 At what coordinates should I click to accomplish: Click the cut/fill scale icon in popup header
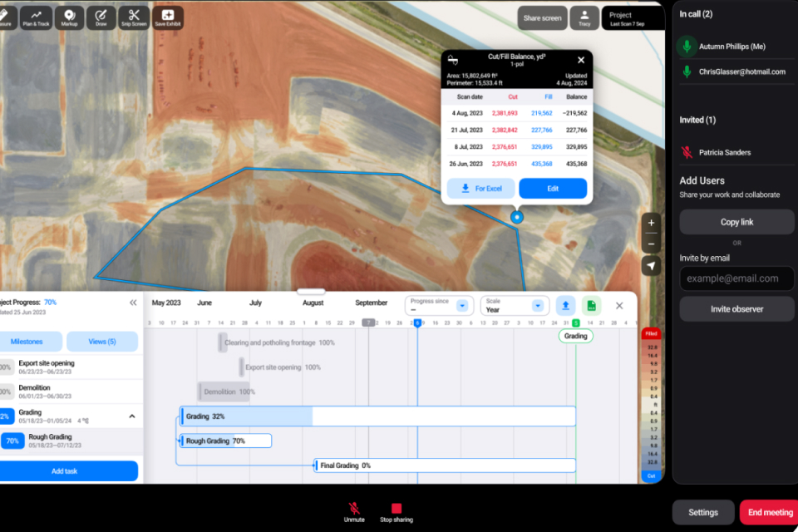452,60
